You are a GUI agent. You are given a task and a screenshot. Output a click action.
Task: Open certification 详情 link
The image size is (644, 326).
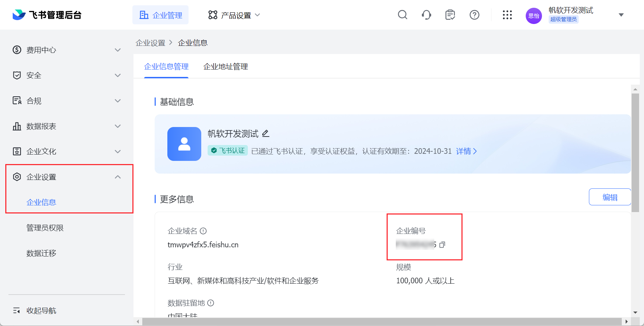tap(466, 151)
